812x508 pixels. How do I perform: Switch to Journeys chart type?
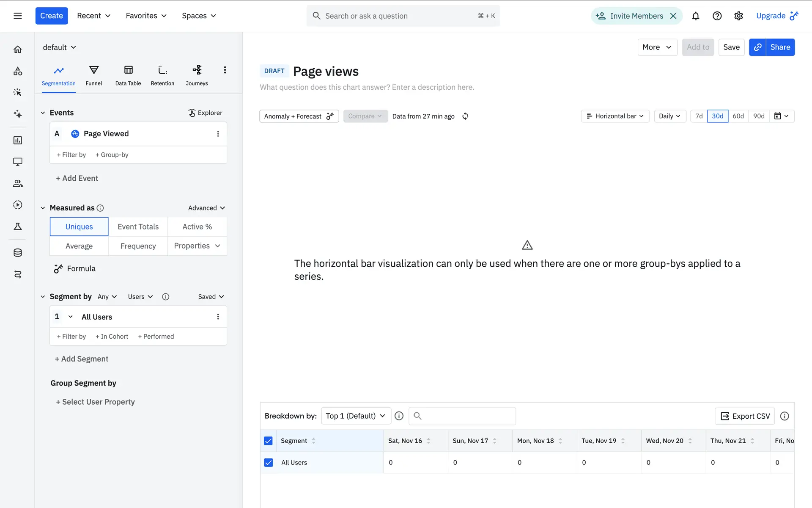click(x=197, y=76)
